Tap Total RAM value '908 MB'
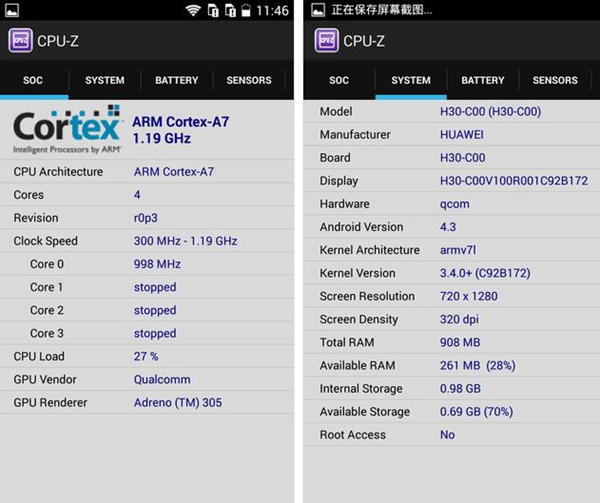The image size is (600, 503). 460,342
